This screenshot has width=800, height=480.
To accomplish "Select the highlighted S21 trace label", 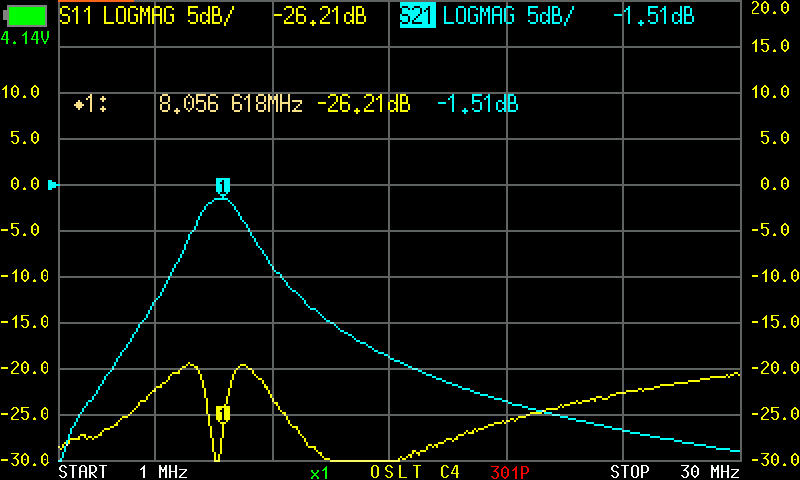I will click(x=417, y=16).
